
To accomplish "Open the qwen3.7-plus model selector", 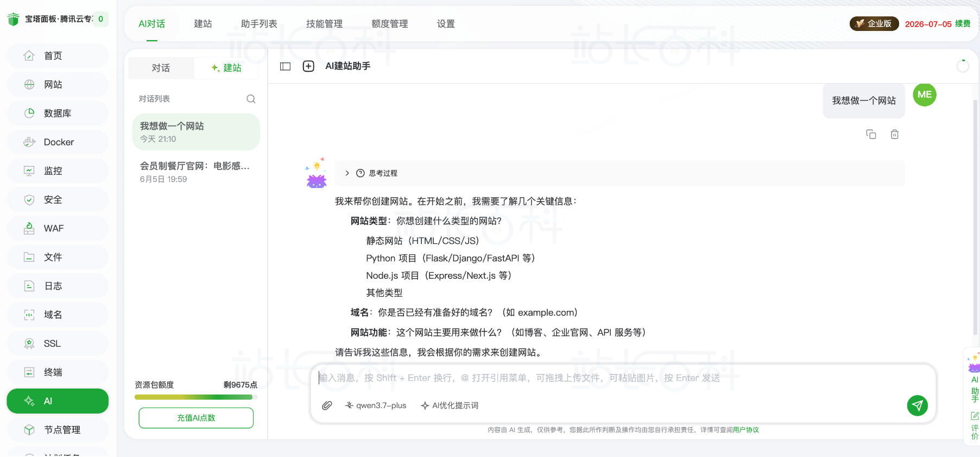I will [376, 405].
